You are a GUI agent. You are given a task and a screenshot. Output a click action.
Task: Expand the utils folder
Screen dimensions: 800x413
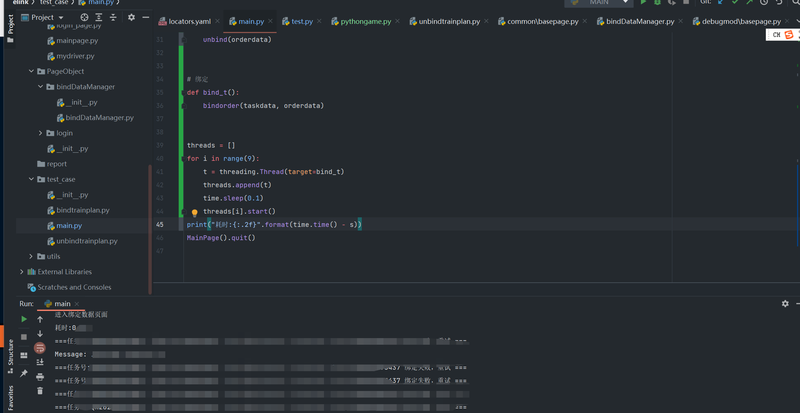point(32,256)
